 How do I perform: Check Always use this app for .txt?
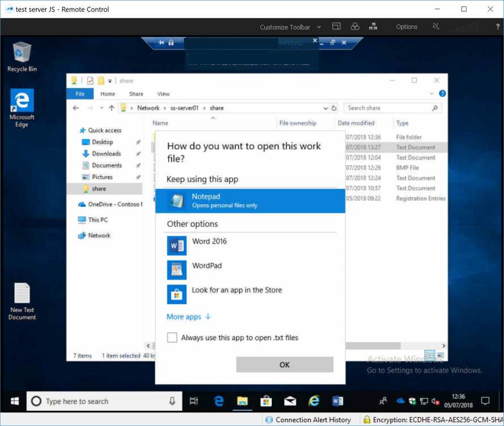coord(172,337)
